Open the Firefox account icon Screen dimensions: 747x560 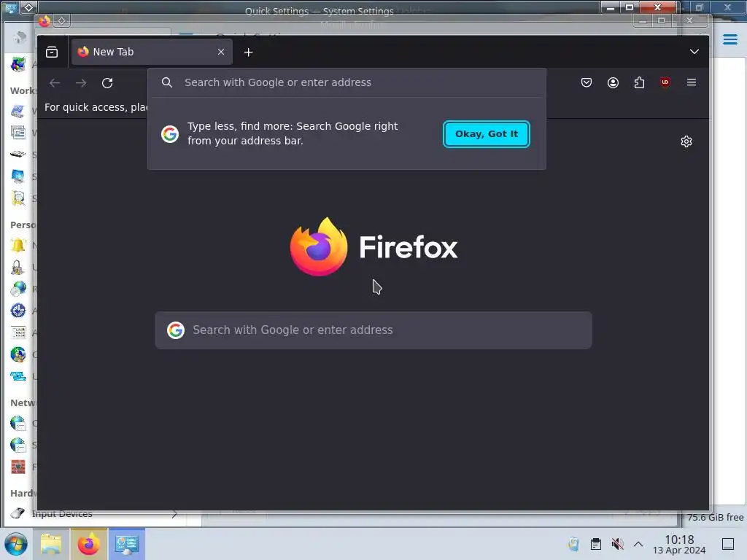(x=613, y=83)
